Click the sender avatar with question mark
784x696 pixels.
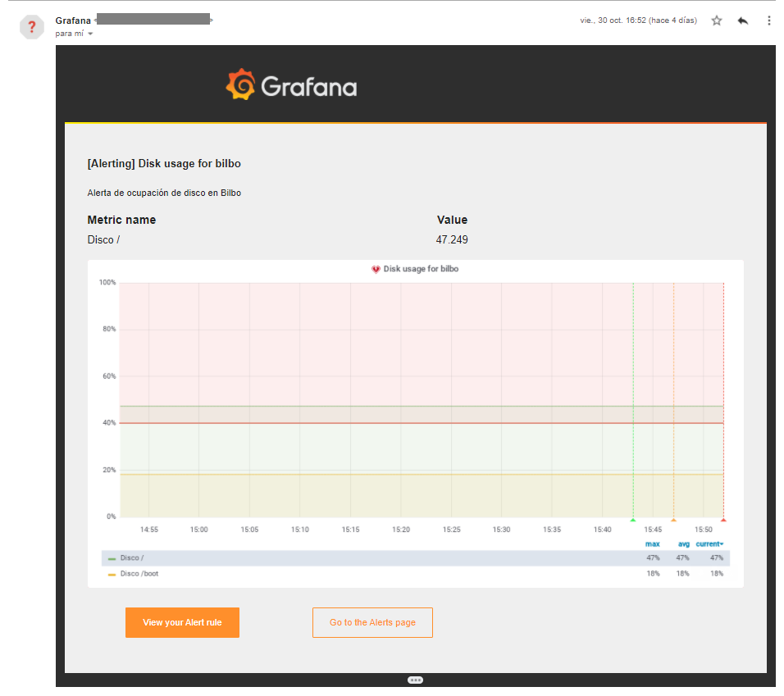tap(31, 26)
